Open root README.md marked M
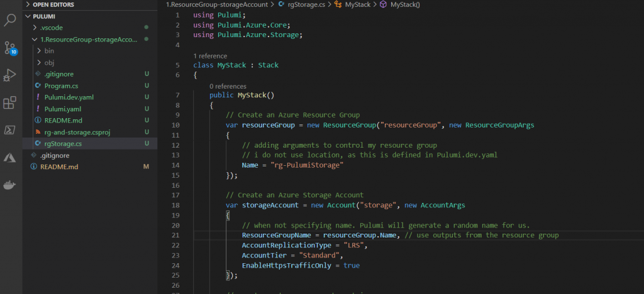This screenshot has width=644, height=294. coord(90,167)
